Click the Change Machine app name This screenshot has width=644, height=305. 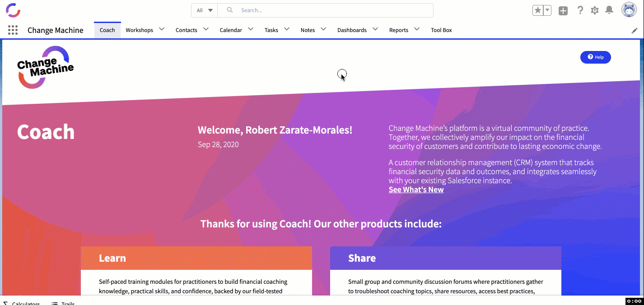pos(56,30)
